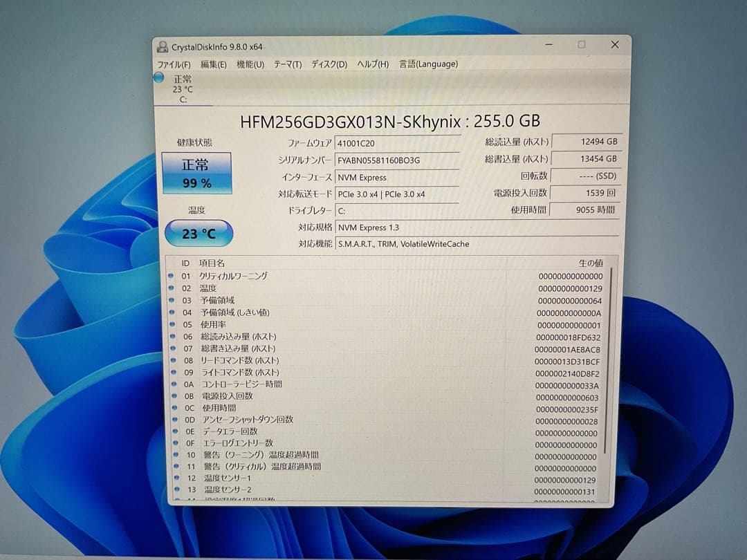747x560 pixels.
Task: Click the status dot for row 09 ライトコマンド数
Action: [174, 372]
